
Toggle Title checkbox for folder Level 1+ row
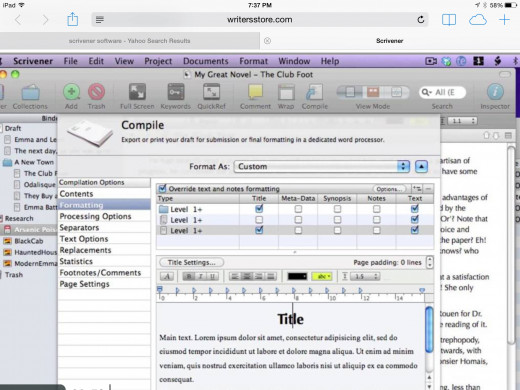click(259, 209)
